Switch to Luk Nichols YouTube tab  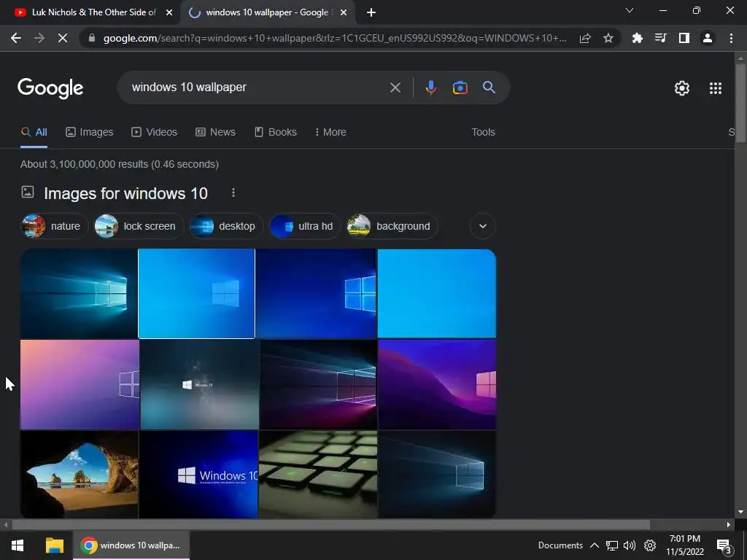click(x=90, y=12)
